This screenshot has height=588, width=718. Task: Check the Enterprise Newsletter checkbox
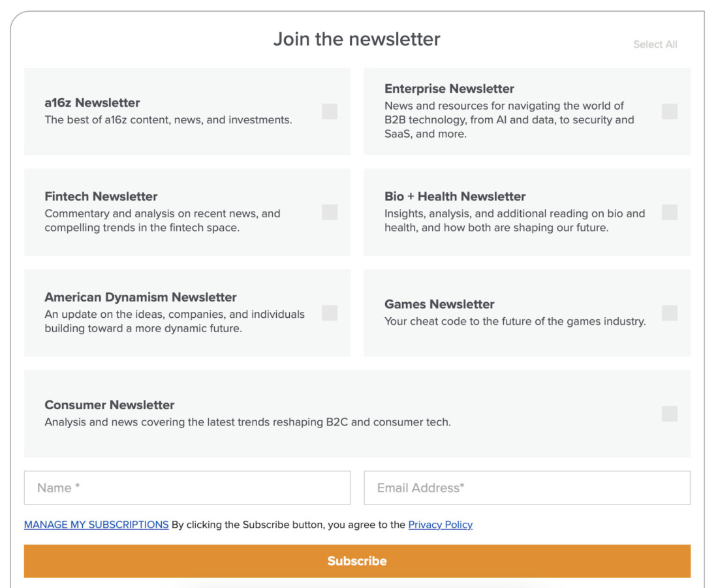coord(670,111)
